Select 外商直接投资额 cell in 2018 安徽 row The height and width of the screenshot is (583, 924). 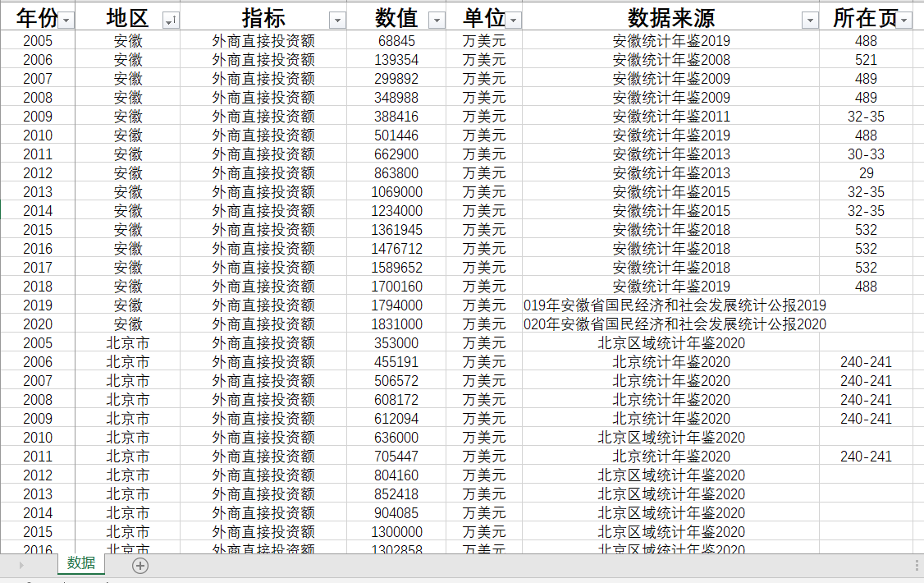pos(263,286)
